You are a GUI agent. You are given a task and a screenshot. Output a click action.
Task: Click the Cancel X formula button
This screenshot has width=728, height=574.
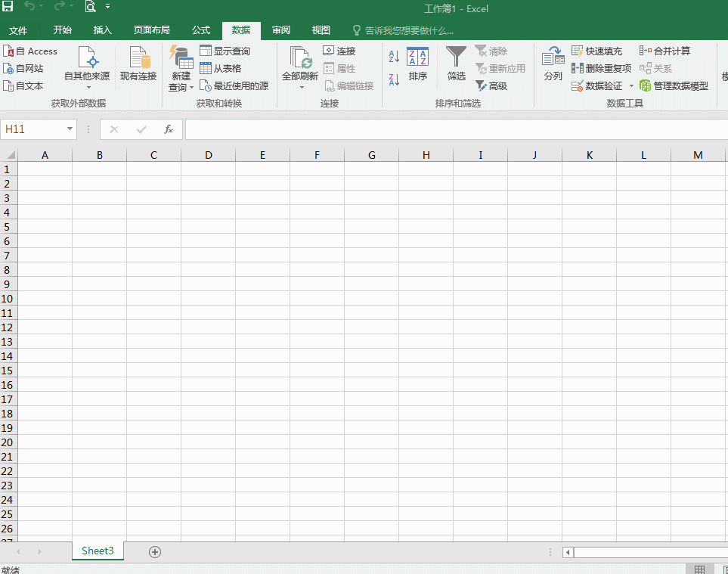[113, 129]
